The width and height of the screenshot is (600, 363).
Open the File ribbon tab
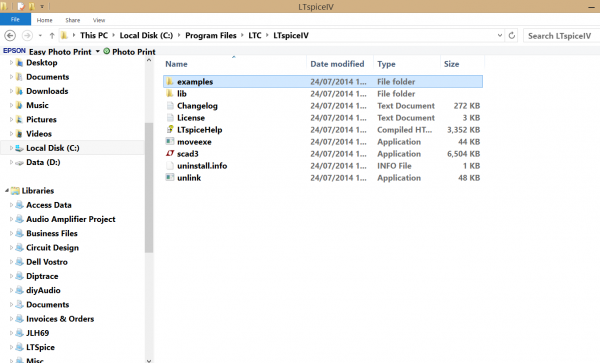15,20
